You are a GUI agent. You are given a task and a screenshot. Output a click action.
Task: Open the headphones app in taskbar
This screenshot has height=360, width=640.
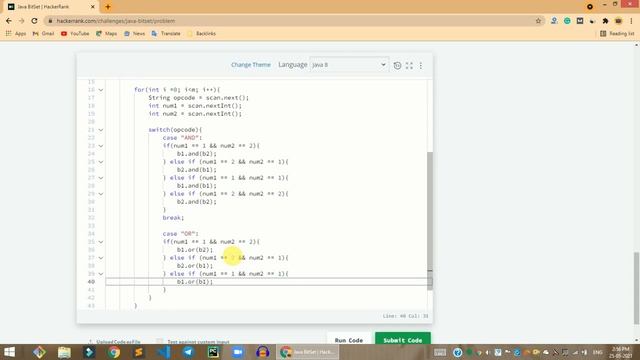[x=262, y=352]
